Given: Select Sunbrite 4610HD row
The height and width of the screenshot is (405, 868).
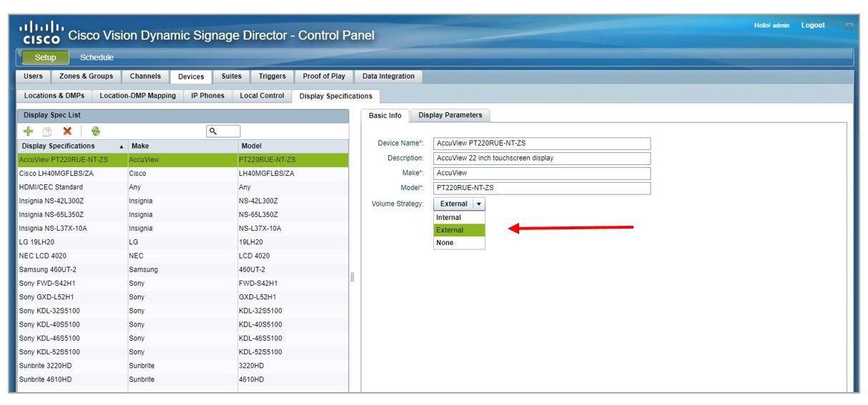Looking at the screenshot, I should pos(183,379).
